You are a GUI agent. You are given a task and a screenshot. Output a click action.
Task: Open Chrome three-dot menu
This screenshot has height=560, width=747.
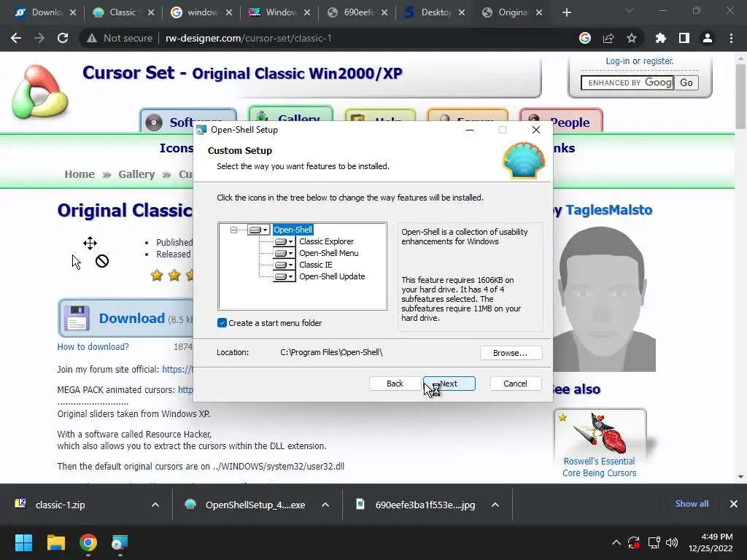tap(731, 38)
